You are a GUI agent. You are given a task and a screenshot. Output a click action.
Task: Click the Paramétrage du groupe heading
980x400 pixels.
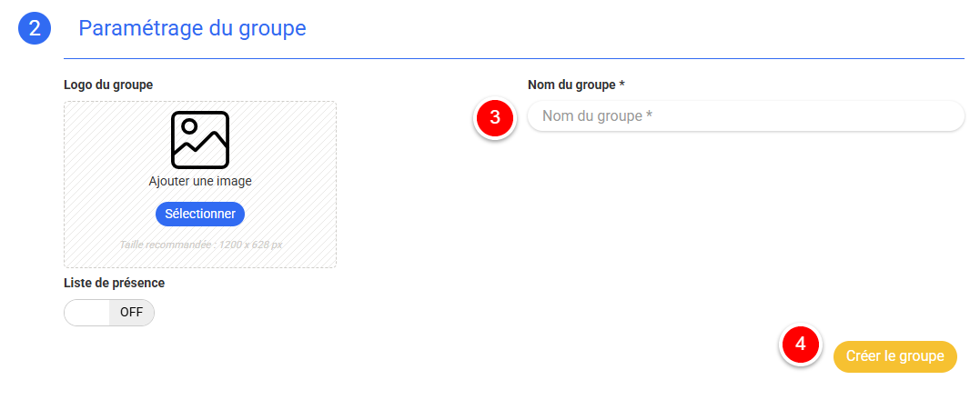point(192,28)
